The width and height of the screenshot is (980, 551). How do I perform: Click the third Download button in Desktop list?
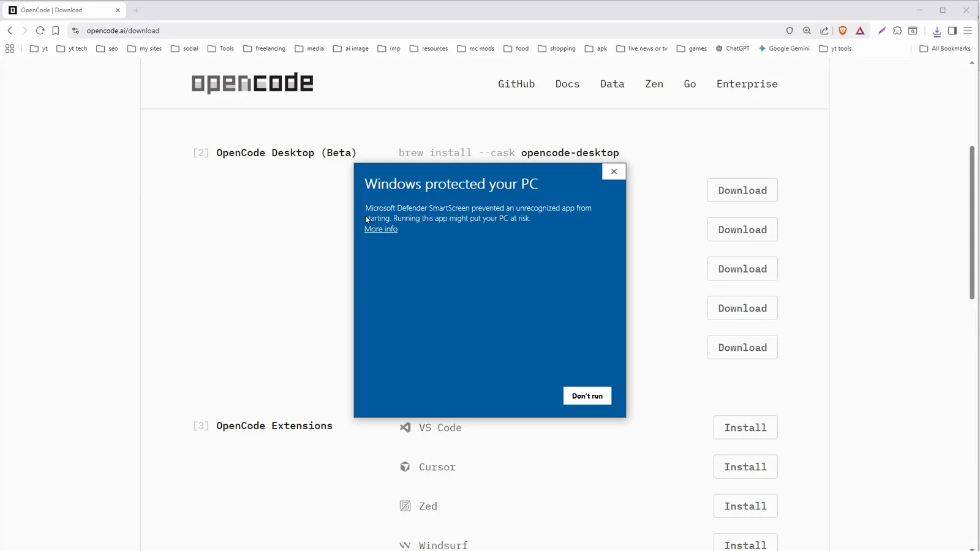pyautogui.click(x=742, y=269)
